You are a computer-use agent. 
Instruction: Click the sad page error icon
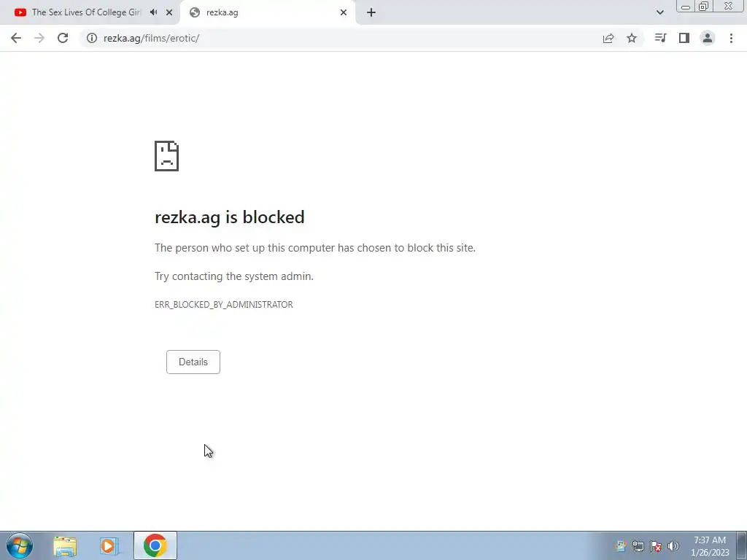(167, 156)
